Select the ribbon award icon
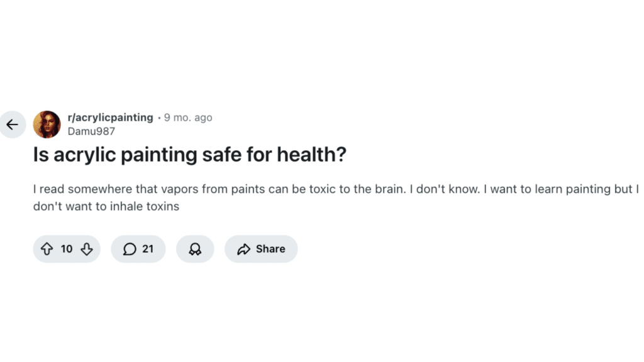The width and height of the screenshot is (644, 362). [195, 249]
